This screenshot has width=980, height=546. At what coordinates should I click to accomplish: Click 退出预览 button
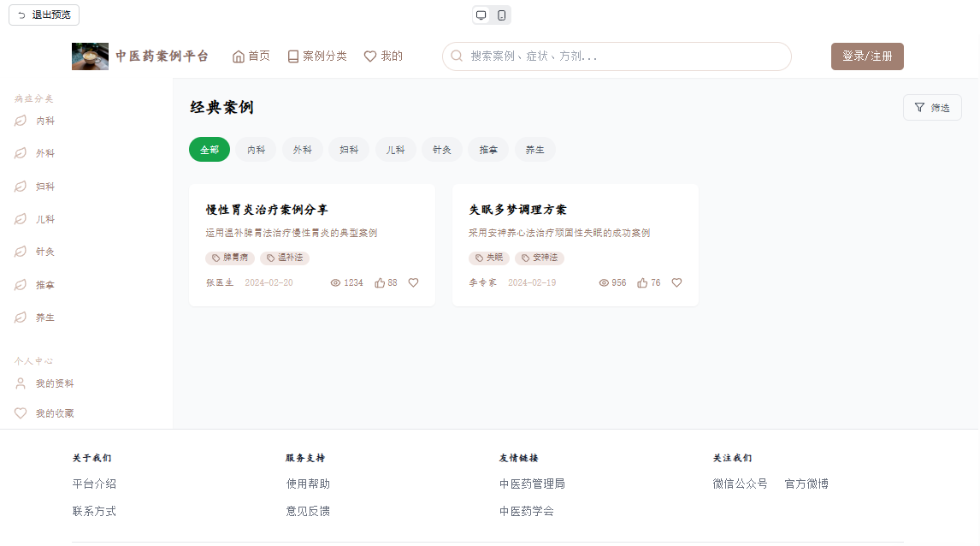(44, 15)
